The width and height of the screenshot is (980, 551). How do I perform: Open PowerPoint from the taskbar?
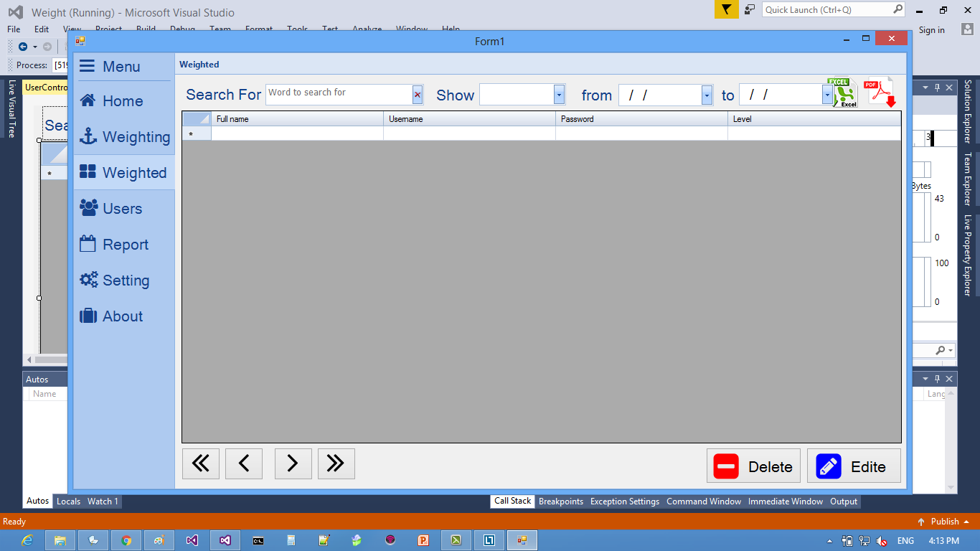click(423, 540)
